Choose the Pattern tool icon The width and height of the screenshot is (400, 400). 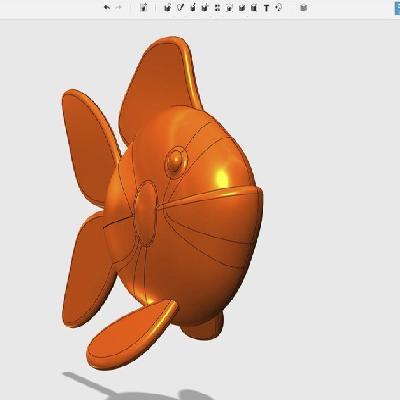pyautogui.click(x=217, y=7)
